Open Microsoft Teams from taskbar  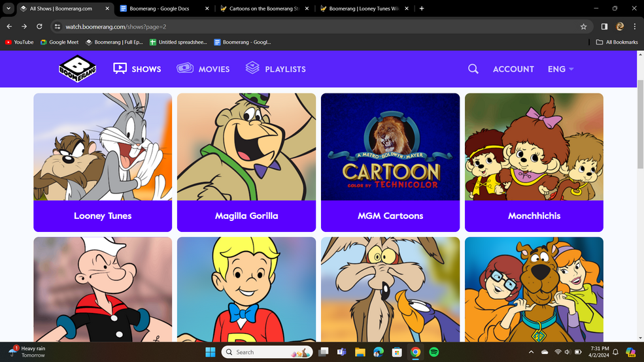[x=341, y=352]
